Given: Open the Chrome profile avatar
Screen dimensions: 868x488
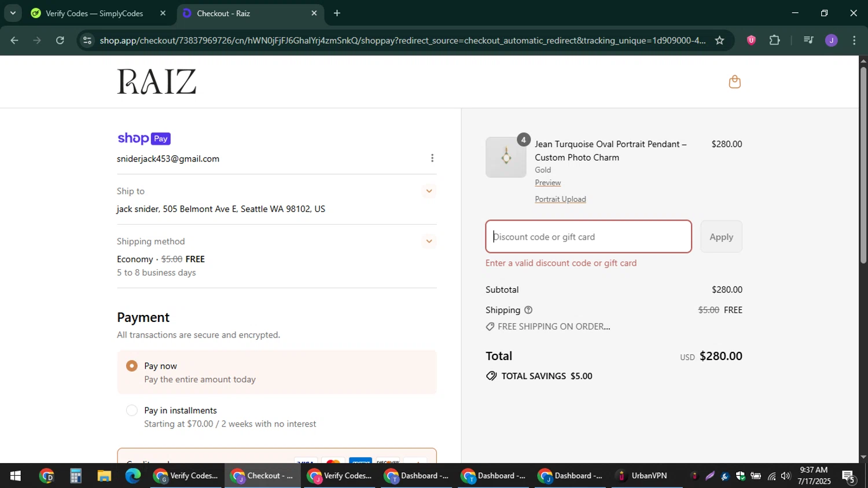Looking at the screenshot, I should click(x=832, y=41).
